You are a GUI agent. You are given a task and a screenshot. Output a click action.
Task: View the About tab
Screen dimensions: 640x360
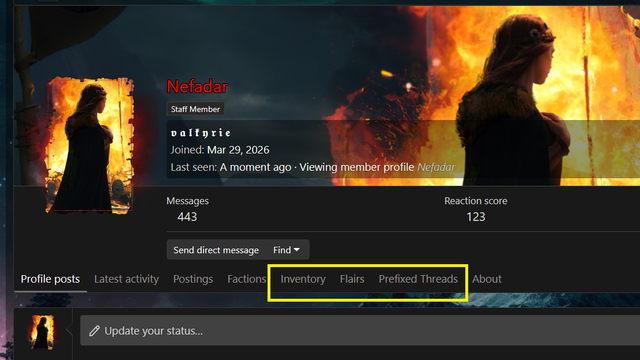[487, 279]
